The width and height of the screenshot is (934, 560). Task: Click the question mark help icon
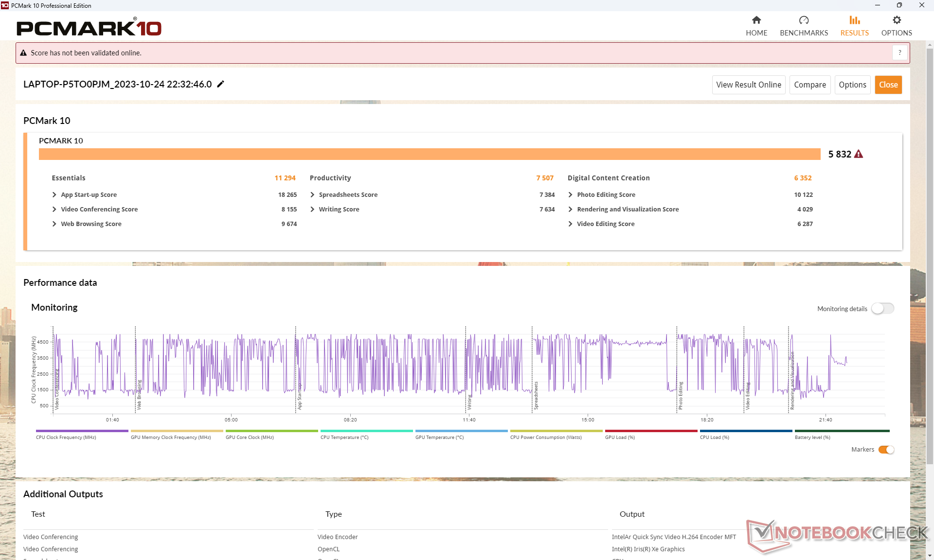[x=899, y=52]
